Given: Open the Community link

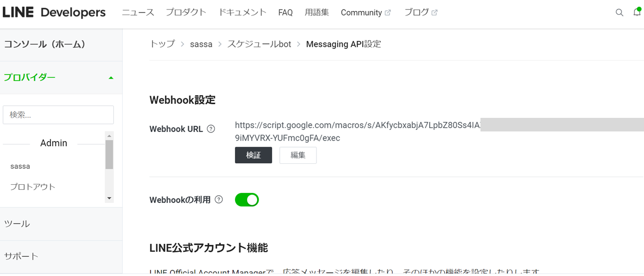Looking at the screenshot, I should 361,13.
